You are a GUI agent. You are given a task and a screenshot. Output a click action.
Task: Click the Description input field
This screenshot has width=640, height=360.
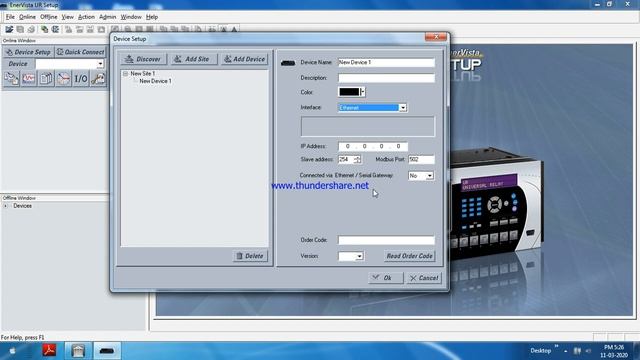[x=386, y=78]
